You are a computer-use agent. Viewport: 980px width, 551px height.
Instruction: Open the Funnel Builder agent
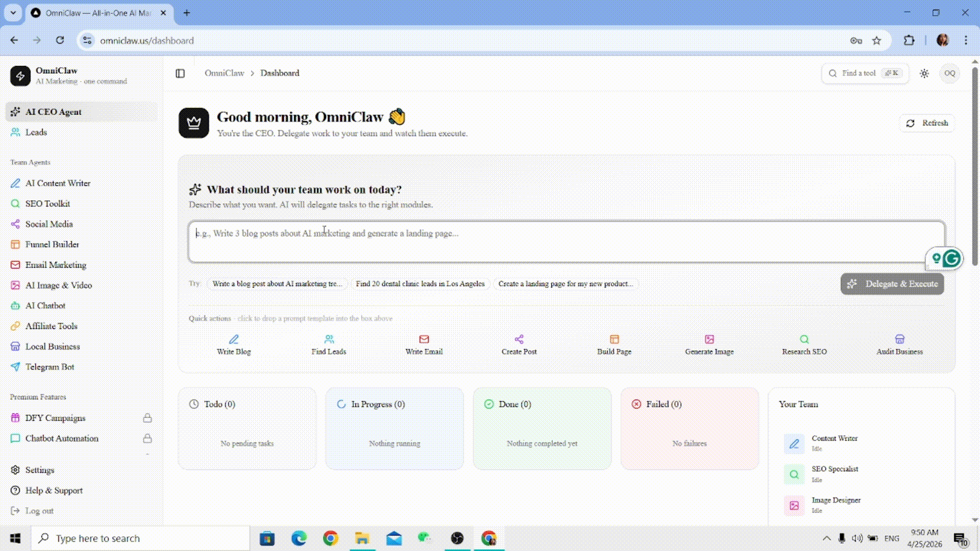click(x=82, y=244)
